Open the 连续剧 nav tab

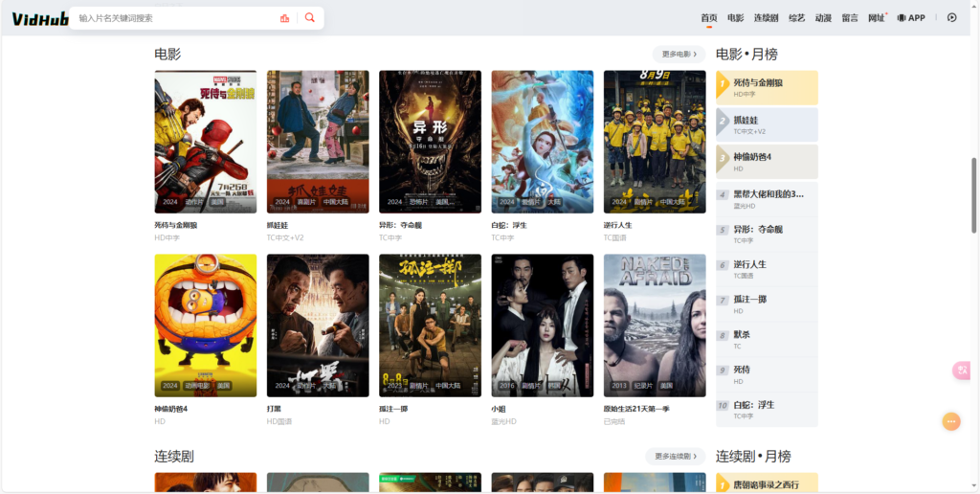coord(767,18)
